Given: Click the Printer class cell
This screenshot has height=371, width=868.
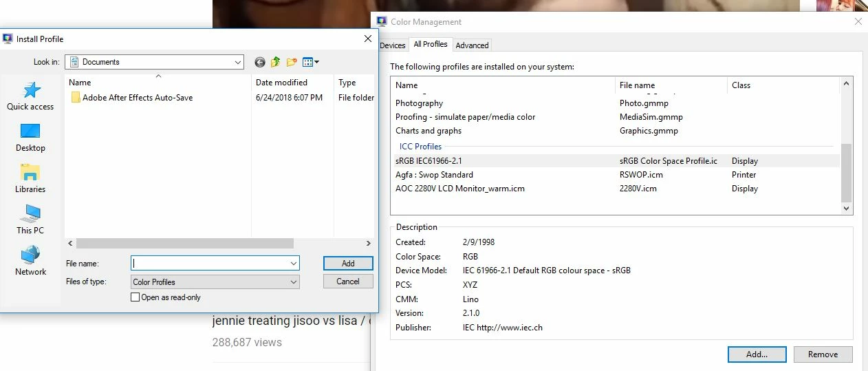Looking at the screenshot, I should click(745, 175).
